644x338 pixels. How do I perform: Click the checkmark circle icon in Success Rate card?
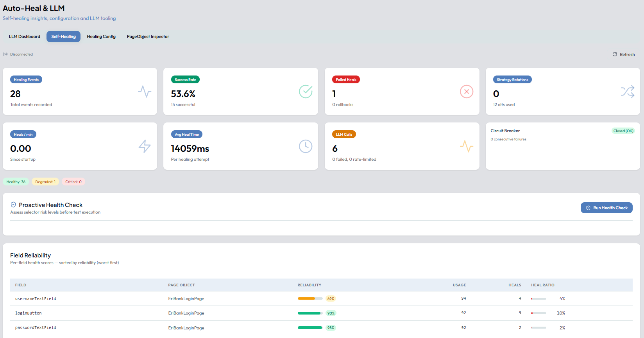[306, 92]
